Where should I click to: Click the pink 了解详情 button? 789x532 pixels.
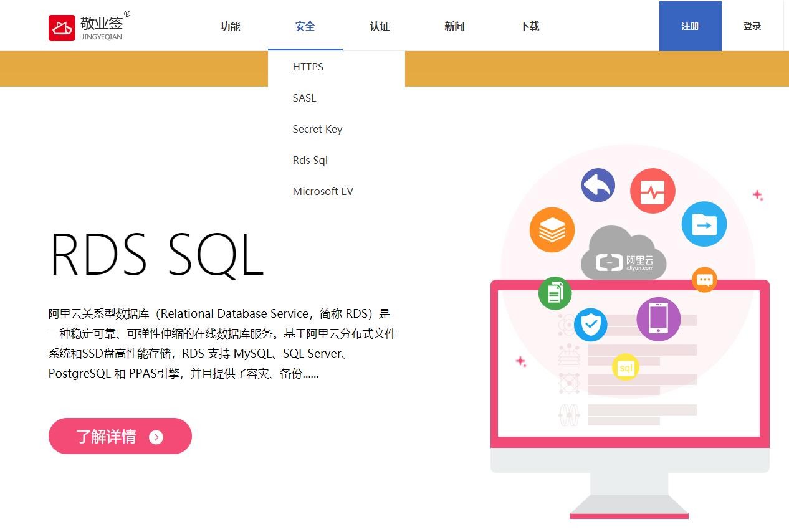pyautogui.click(x=120, y=436)
